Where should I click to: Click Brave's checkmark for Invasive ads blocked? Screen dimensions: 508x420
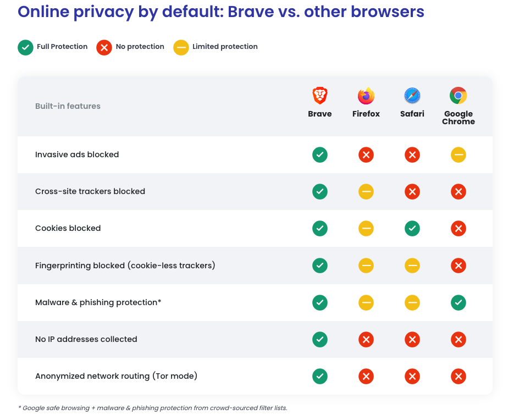(x=320, y=155)
